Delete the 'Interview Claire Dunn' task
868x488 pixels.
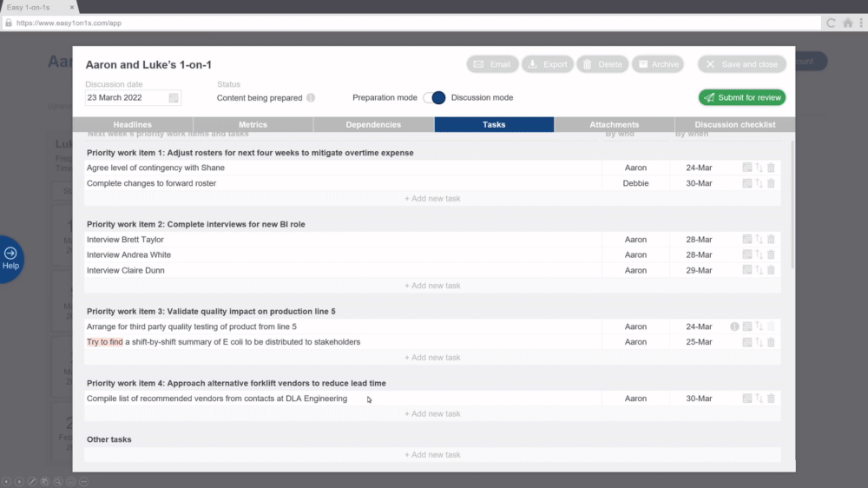[771, 270]
